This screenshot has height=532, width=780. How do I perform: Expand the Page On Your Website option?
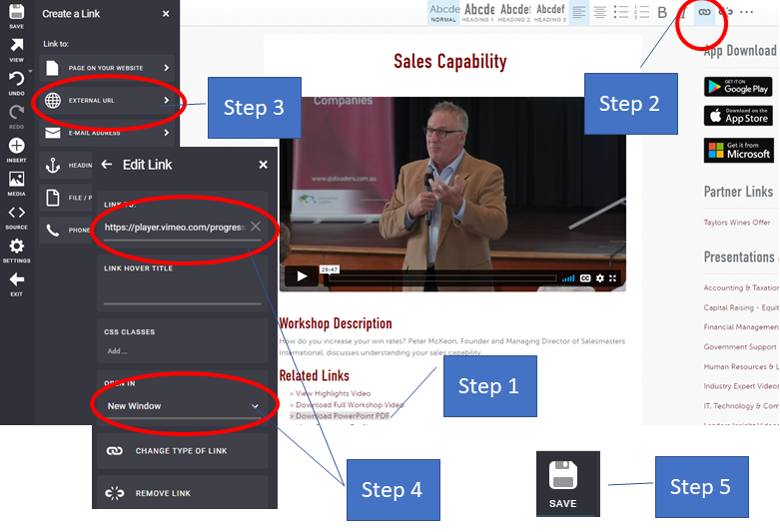click(x=107, y=68)
